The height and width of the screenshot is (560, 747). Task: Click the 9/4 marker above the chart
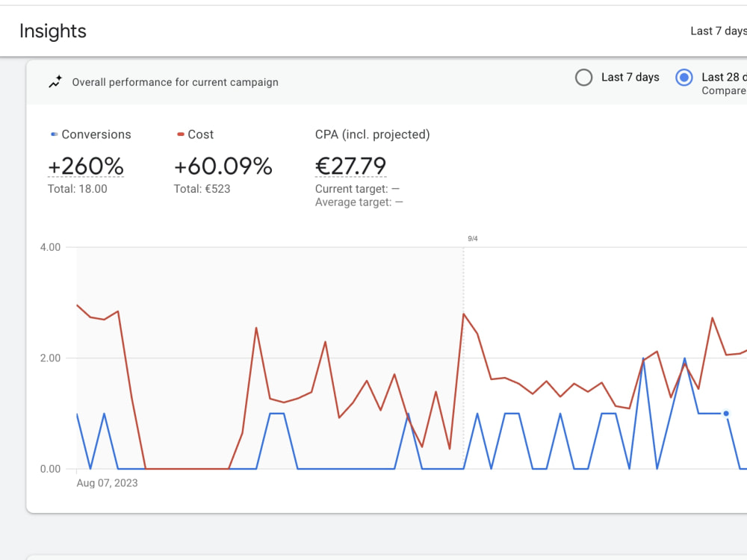click(x=473, y=239)
